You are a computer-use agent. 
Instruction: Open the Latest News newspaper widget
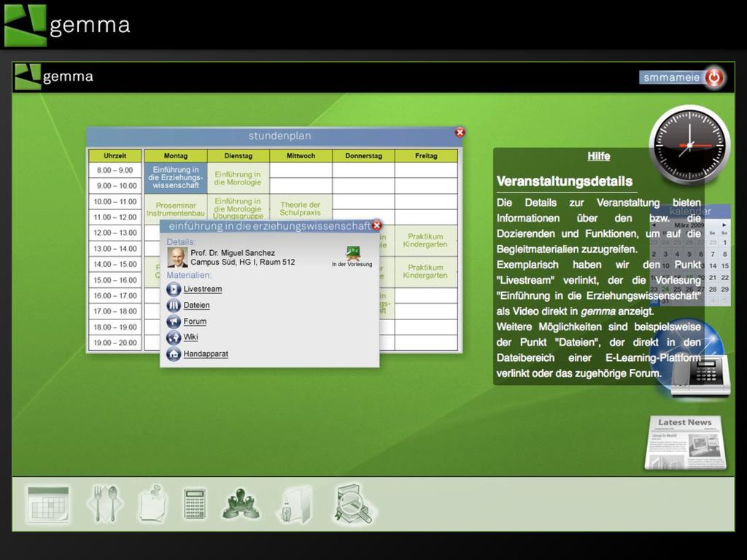click(686, 443)
